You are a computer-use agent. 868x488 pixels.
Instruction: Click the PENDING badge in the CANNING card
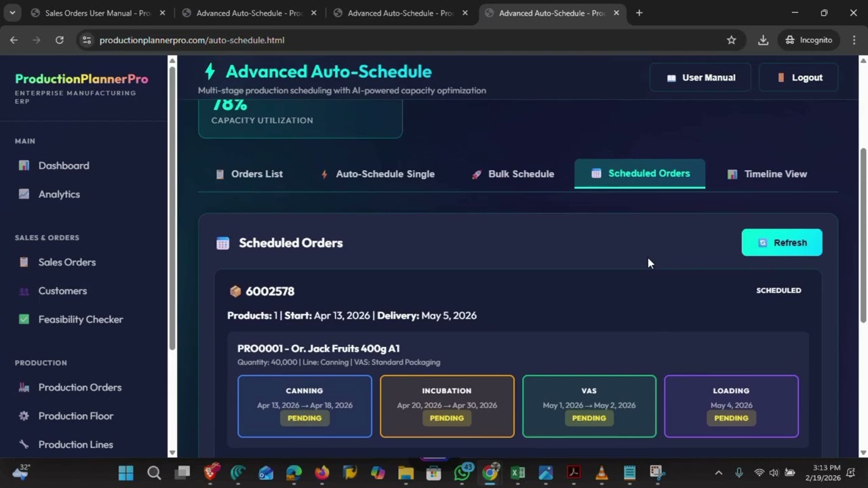(x=304, y=418)
